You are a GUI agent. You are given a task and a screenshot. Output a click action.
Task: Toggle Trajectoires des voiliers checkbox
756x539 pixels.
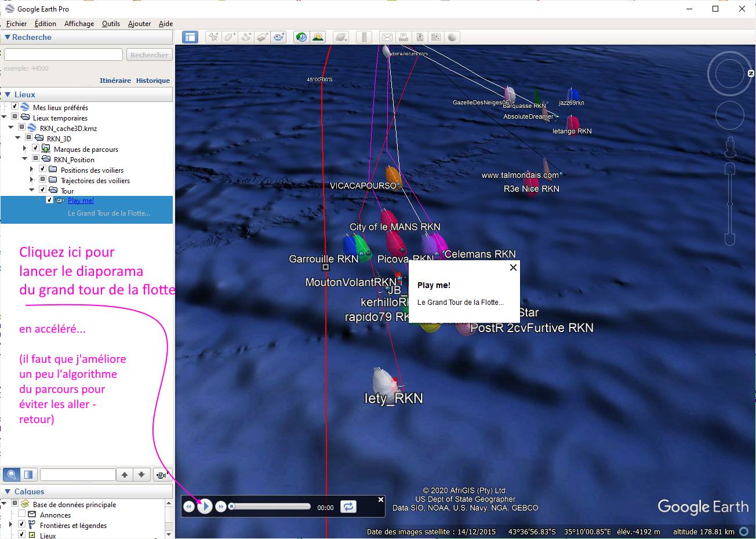pos(43,180)
